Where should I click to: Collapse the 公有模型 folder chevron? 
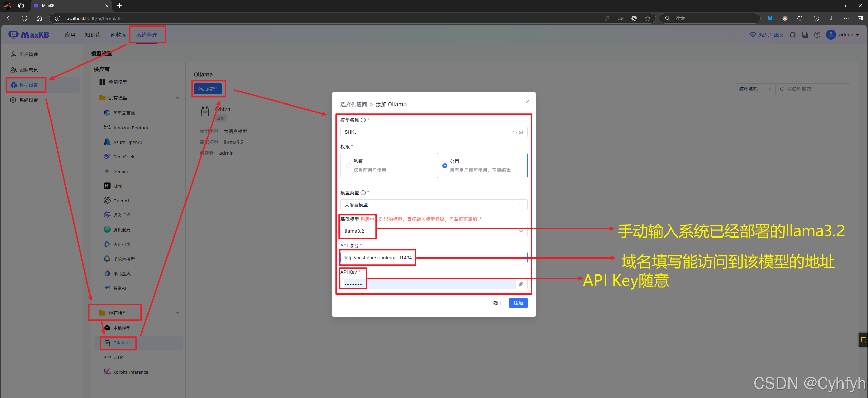[x=178, y=98]
